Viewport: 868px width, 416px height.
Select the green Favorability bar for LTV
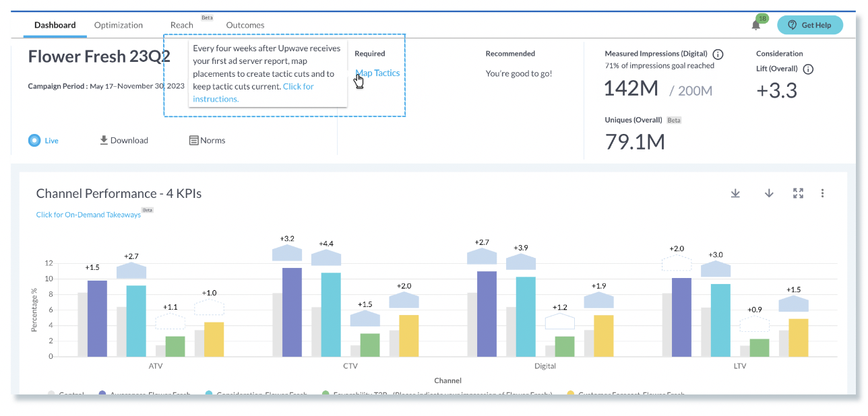pyautogui.click(x=759, y=347)
